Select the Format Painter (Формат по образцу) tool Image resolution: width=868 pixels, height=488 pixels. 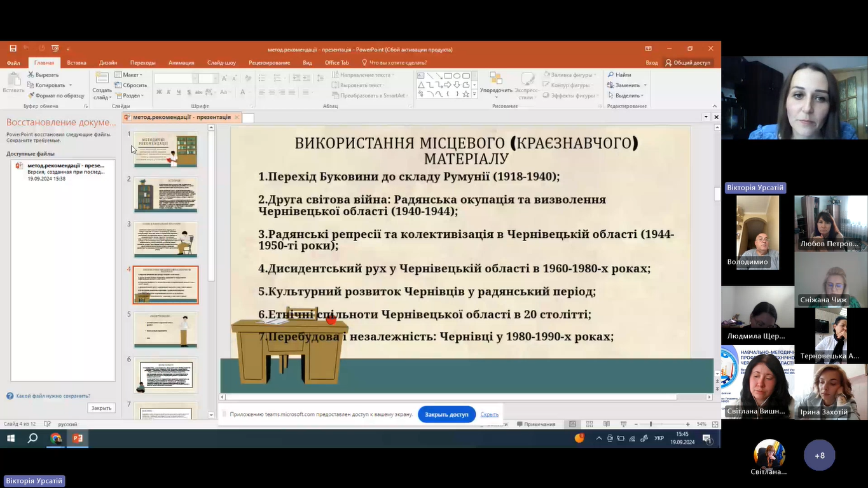[31, 95]
